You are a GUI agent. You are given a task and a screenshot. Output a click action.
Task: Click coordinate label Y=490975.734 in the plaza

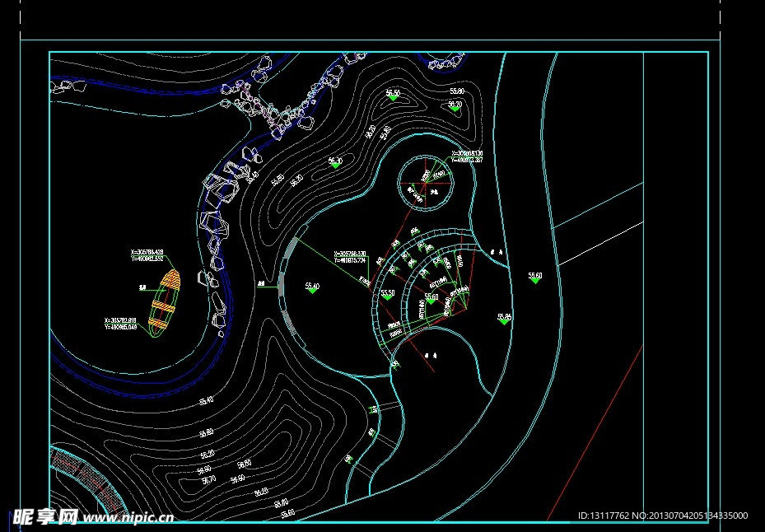click(x=350, y=260)
